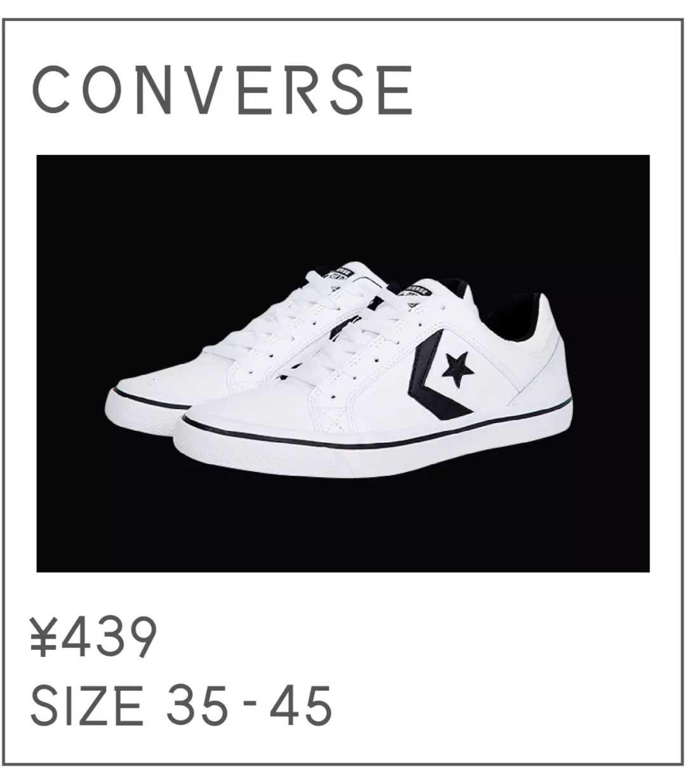Select the ¥439 price text
The image size is (686, 784).
coord(93,637)
